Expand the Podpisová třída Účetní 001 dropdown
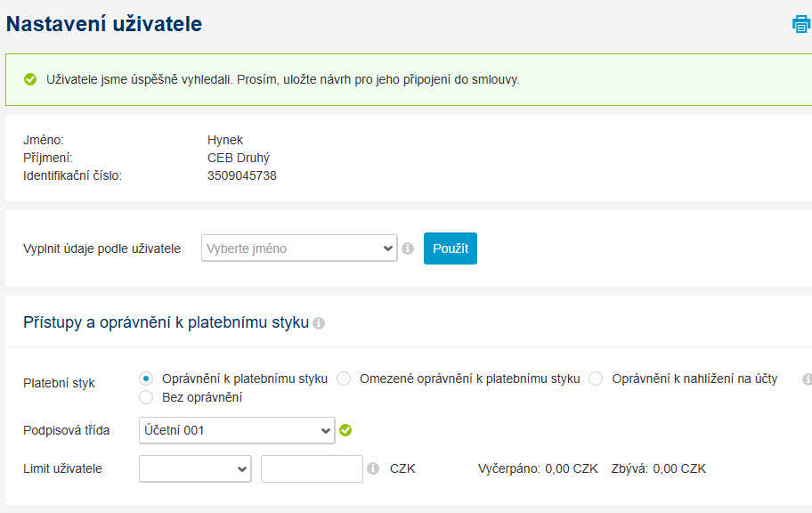This screenshot has width=812, height=513. (237, 430)
